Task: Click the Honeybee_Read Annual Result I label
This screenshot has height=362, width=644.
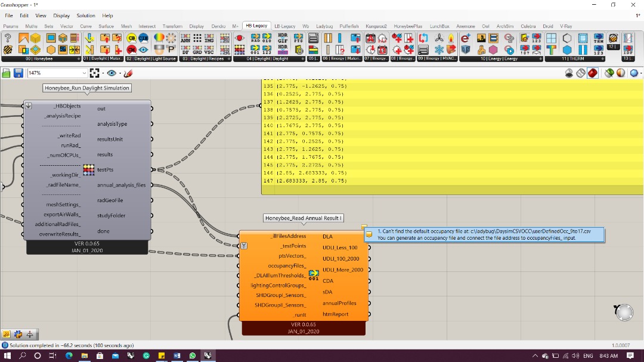Action: point(303,218)
